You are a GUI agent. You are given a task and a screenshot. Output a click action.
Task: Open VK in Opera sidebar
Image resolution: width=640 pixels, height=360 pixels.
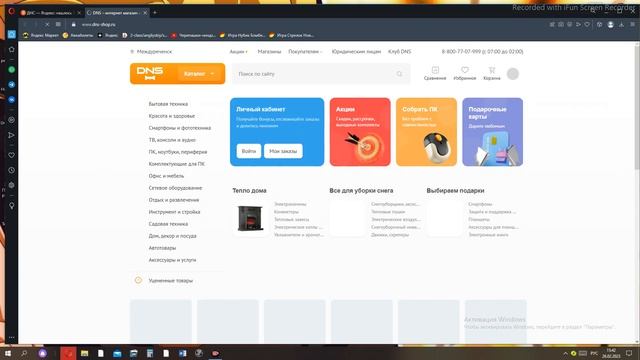[x=11, y=100]
